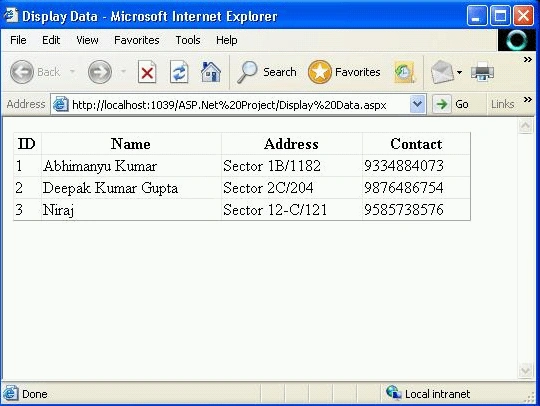
Task: Open the Favorites menu
Action: [137, 40]
